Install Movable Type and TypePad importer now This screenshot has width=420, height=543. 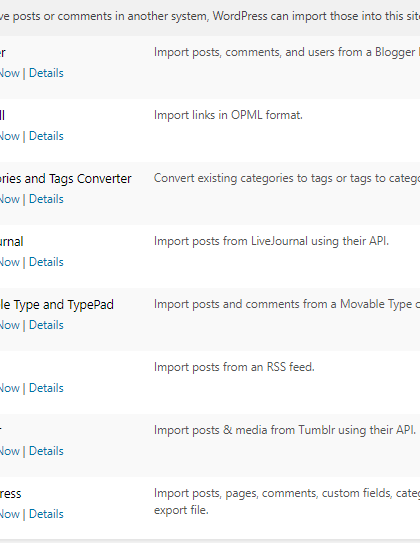click(x=10, y=325)
